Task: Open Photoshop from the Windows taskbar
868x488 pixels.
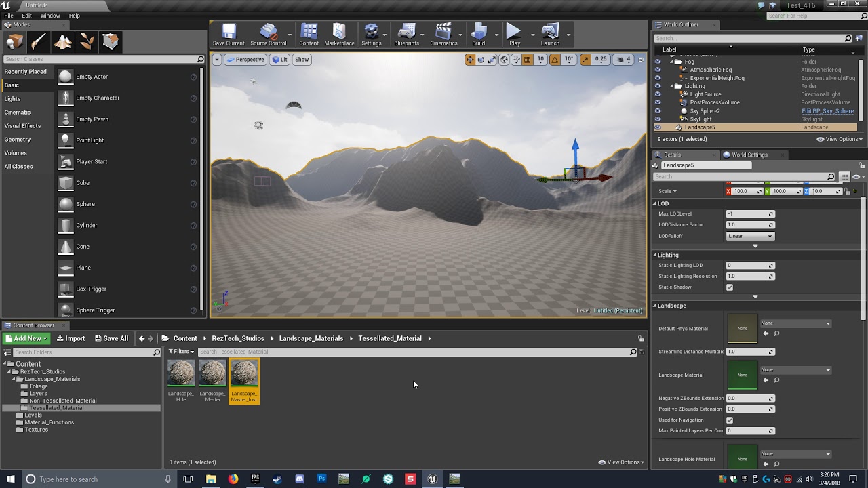Action: [x=321, y=479]
